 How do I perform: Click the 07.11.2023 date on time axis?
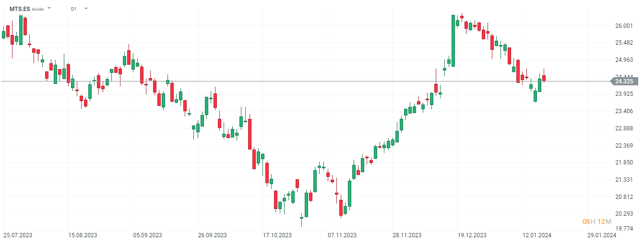pyautogui.click(x=342, y=235)
